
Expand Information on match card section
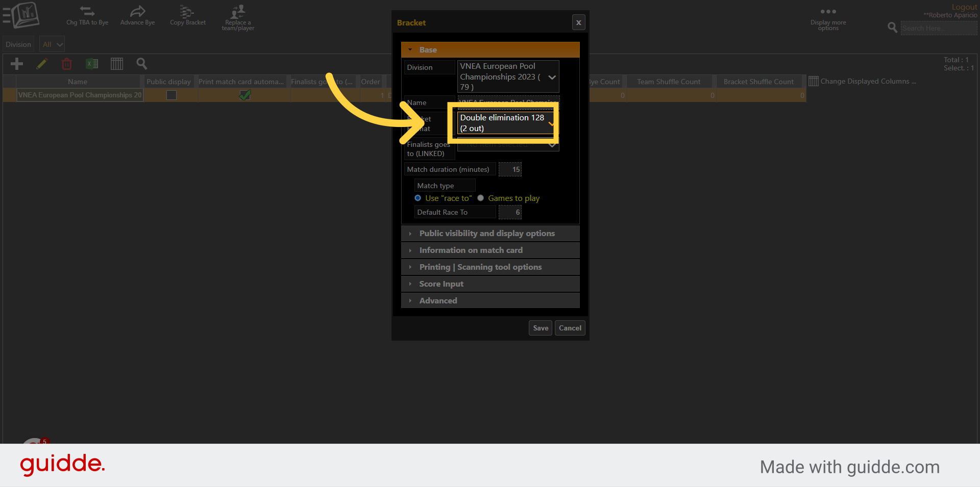(491, 250)
